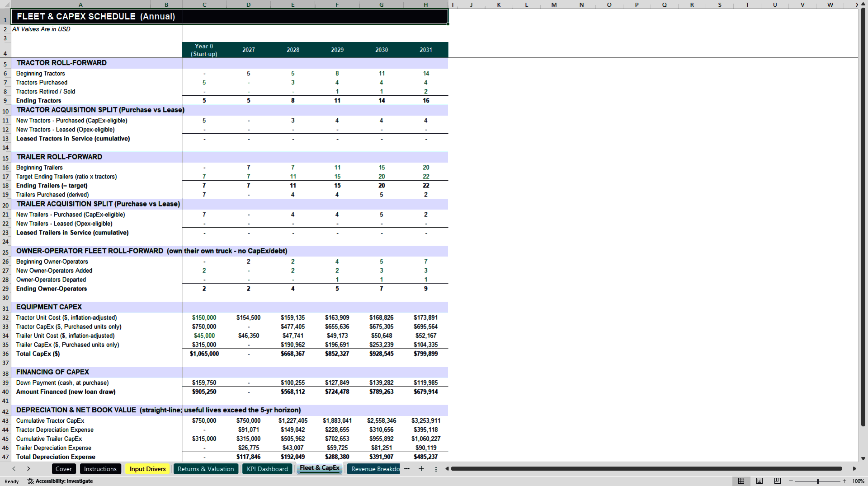The width and height of the screenshot is (868, 486).
Task: Click the TRAILER ROLL-FORWARD section heading
Action: pyautogui.click(x=59, y=157)
